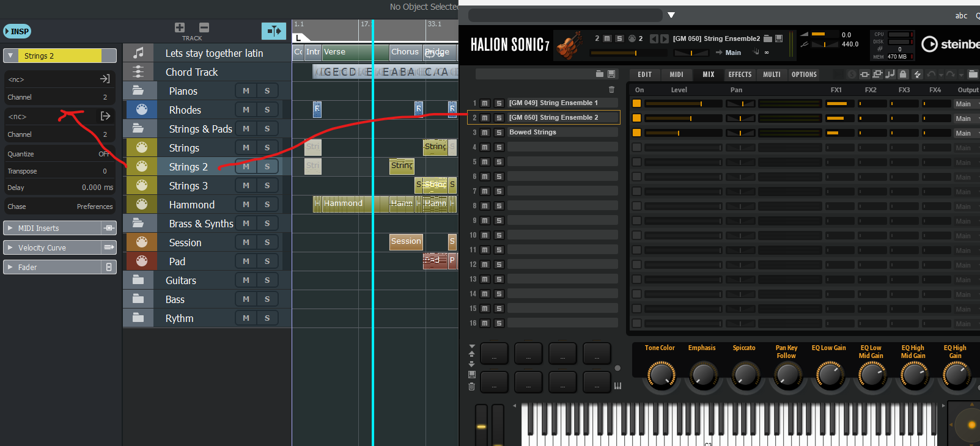Mute slot 1 String Ensemble 1

click(485, 103)
